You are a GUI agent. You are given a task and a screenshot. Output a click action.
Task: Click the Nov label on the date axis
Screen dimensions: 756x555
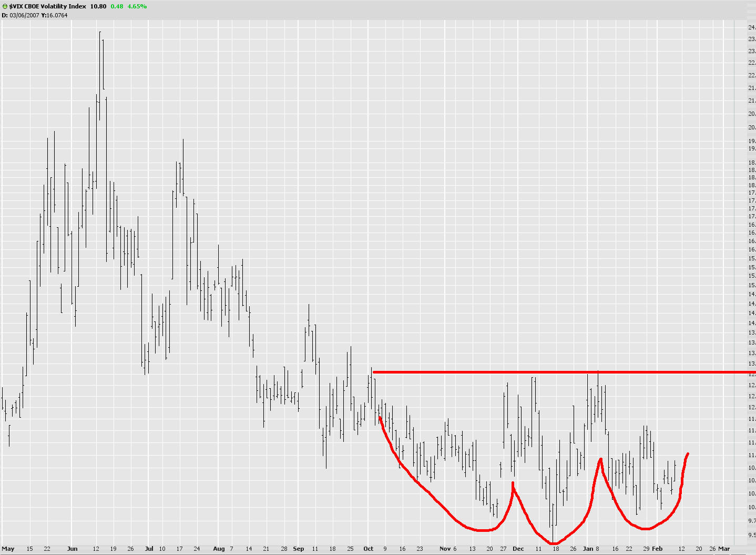tap(445, 549)
